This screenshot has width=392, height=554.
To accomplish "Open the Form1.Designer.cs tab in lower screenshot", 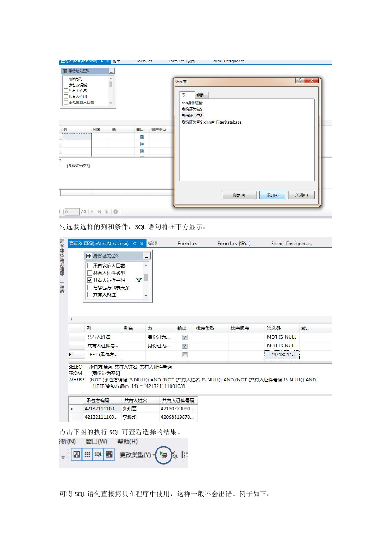I will [291, 243].
